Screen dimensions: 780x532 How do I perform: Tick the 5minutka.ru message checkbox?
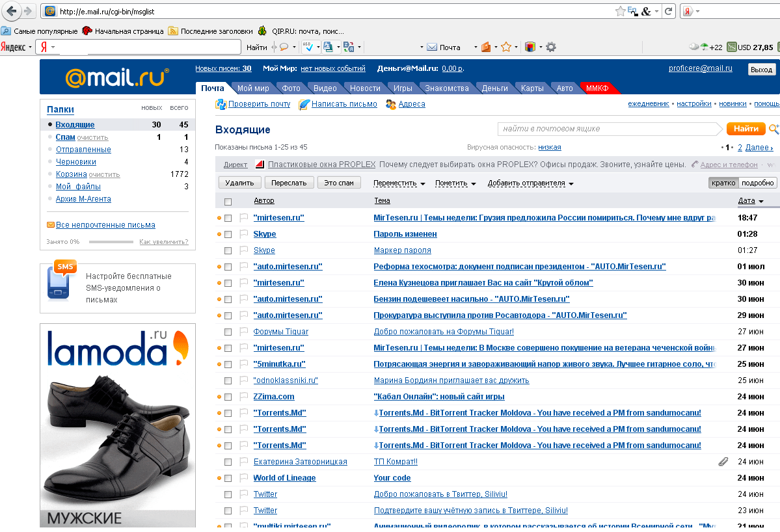coord(228,364)
